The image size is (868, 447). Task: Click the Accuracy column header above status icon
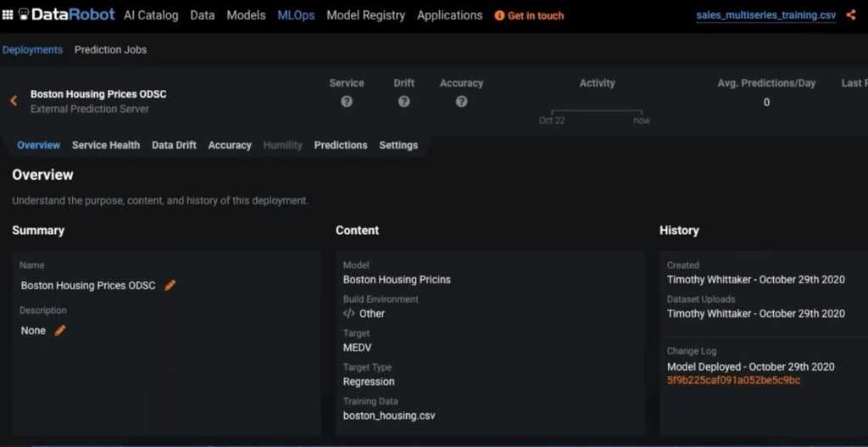point(462,83)
